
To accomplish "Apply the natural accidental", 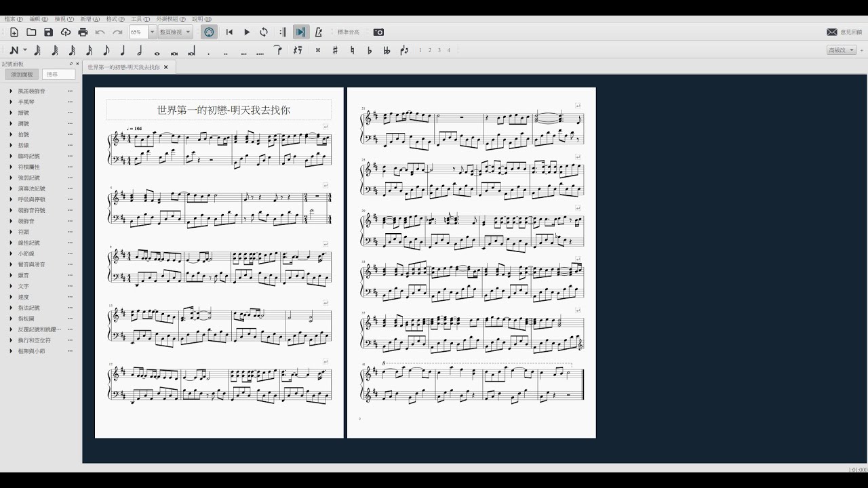I will [352, 50].
